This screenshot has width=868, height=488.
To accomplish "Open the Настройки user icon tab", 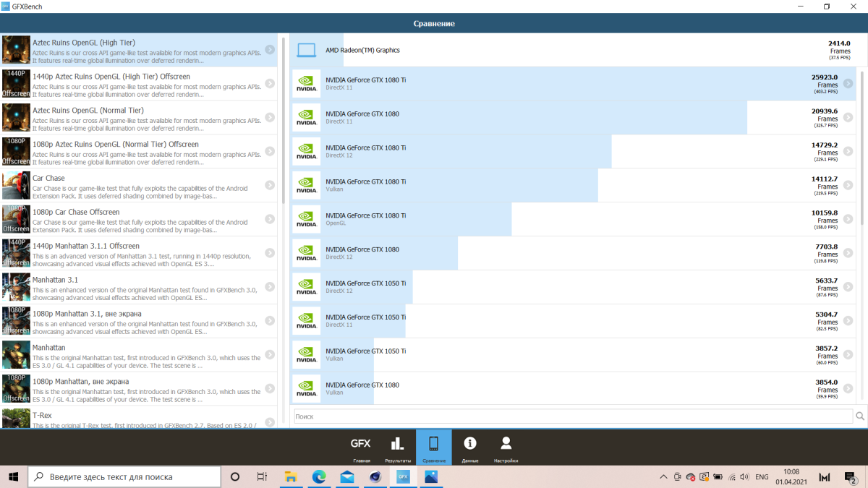I will [506, 448].
